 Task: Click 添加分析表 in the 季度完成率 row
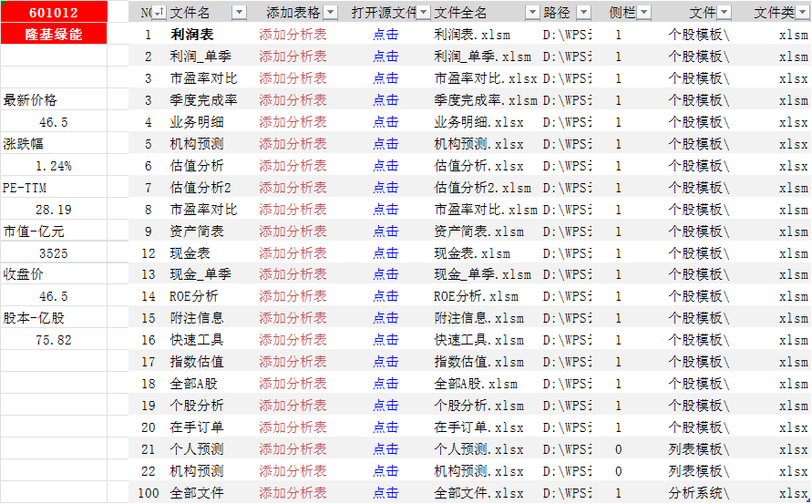293,100
